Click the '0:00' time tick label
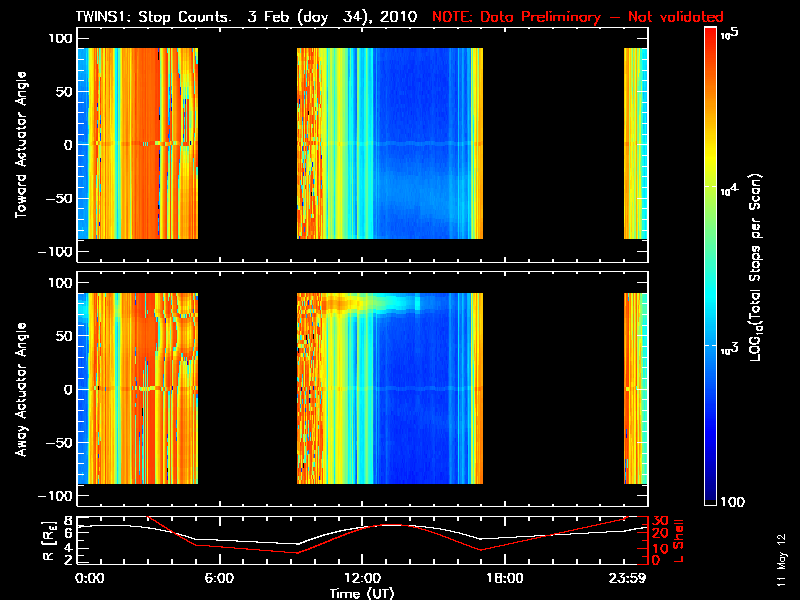Image resolution: width=800 pixels, height=600 pixels. 89,579
